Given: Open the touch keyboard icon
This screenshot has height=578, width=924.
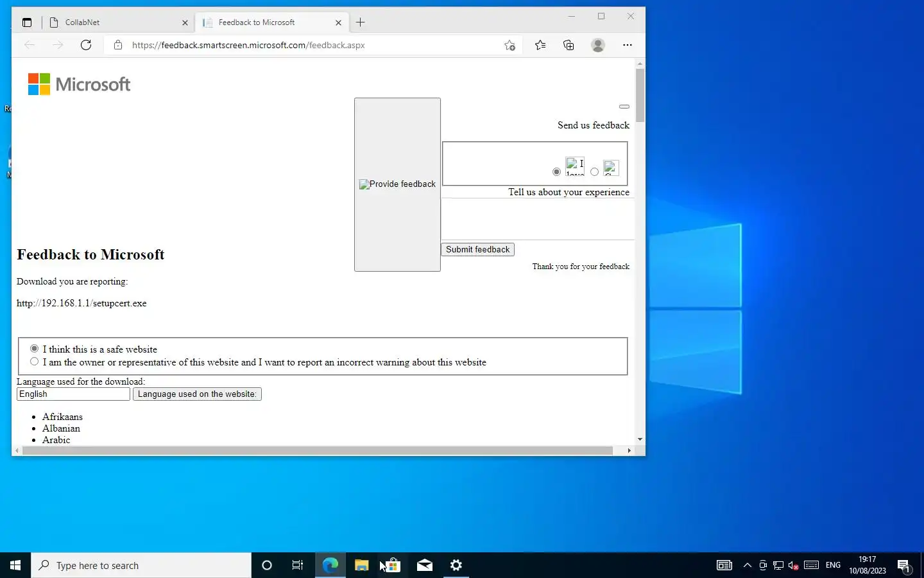Looking at the screenshot, I should click(x=811, y=565).
